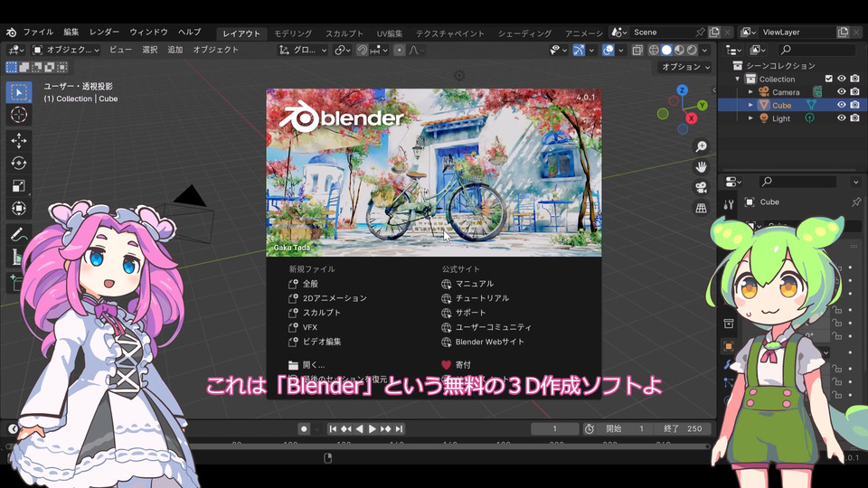Open the File menu (ファイル)
The image size is (868, 488).
tap(38, 33)
